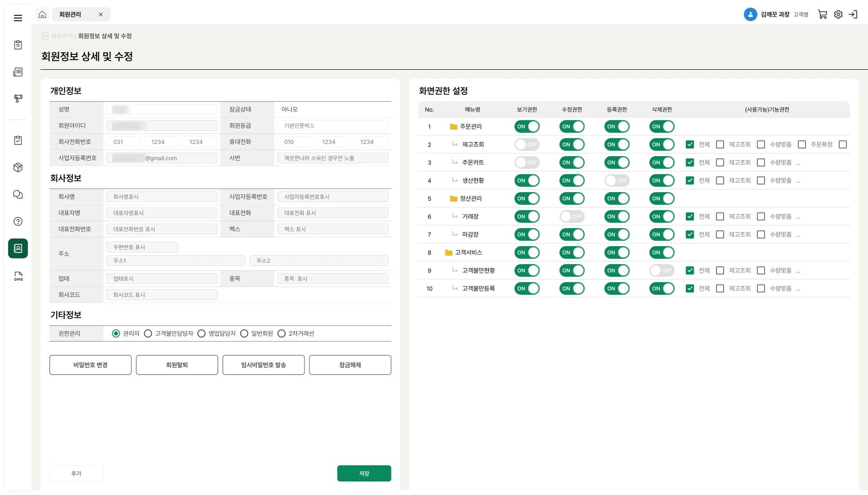Open the hamburger menu
The height and width of the screenshot is (495, 868).
18,18
